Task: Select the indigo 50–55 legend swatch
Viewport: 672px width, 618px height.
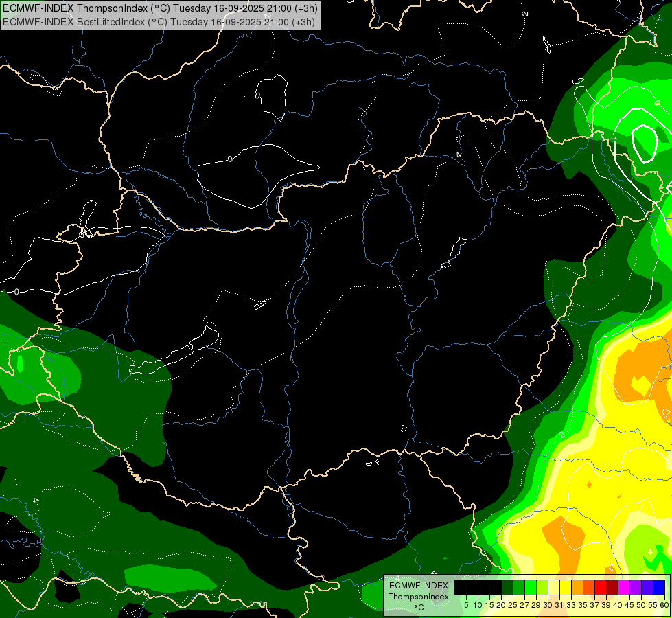Action: click(647, 587)
